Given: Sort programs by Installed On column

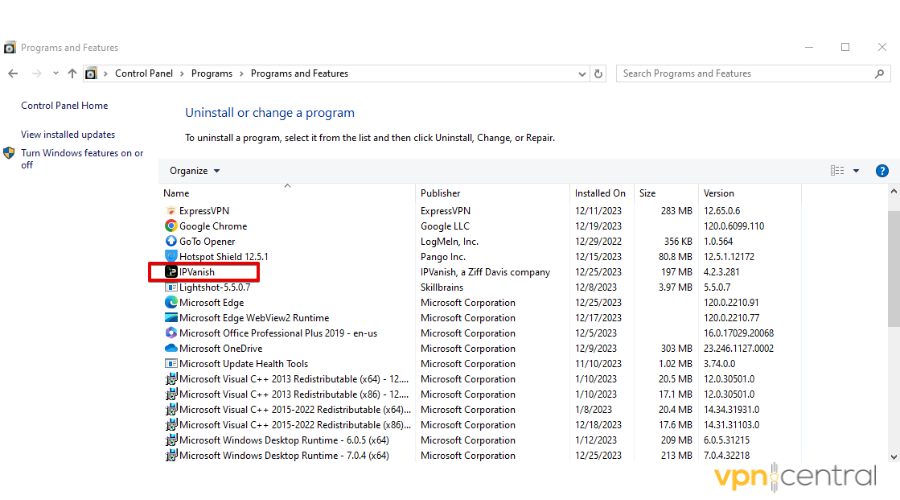Looking at the screenshot, I should click(x=600, y=193).
